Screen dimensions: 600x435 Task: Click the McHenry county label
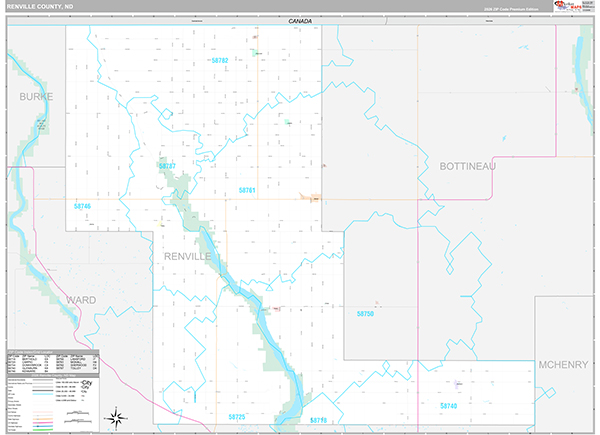pyautogui.click(x=562, y=365)
